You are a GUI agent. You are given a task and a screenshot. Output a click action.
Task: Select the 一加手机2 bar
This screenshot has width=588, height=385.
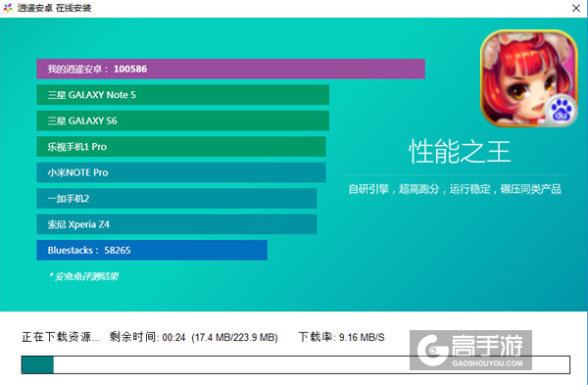(x=176, y=198)
